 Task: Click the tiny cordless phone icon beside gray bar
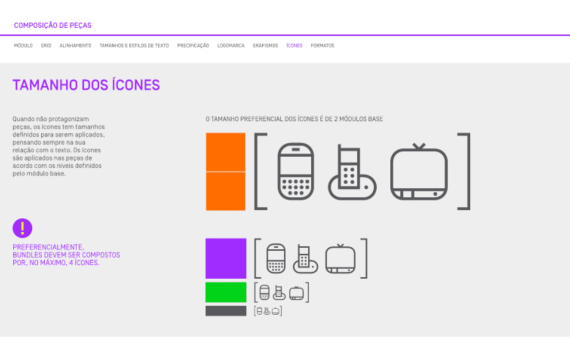point(267,311)
